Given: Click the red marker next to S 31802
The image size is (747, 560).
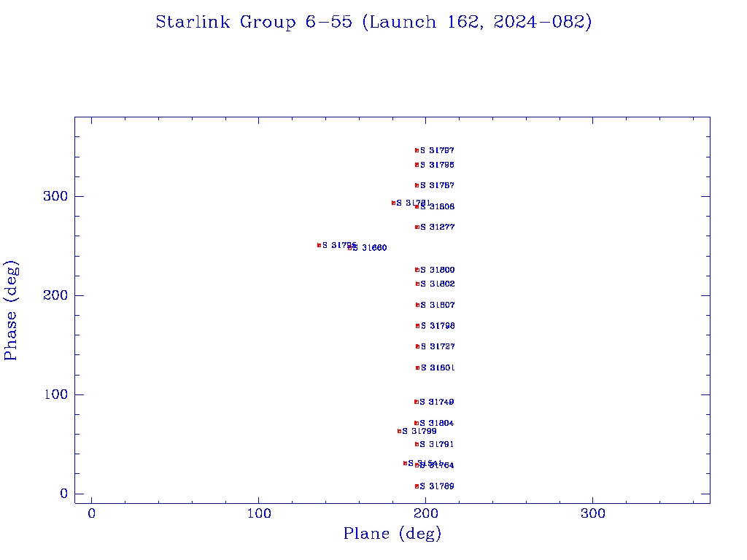Looking at the screenshot, I should pos(418,284).
